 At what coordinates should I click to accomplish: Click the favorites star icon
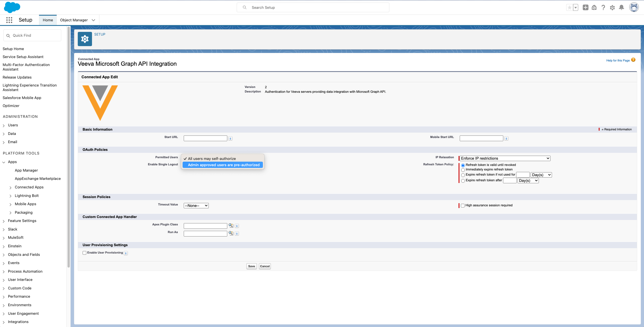569,8
